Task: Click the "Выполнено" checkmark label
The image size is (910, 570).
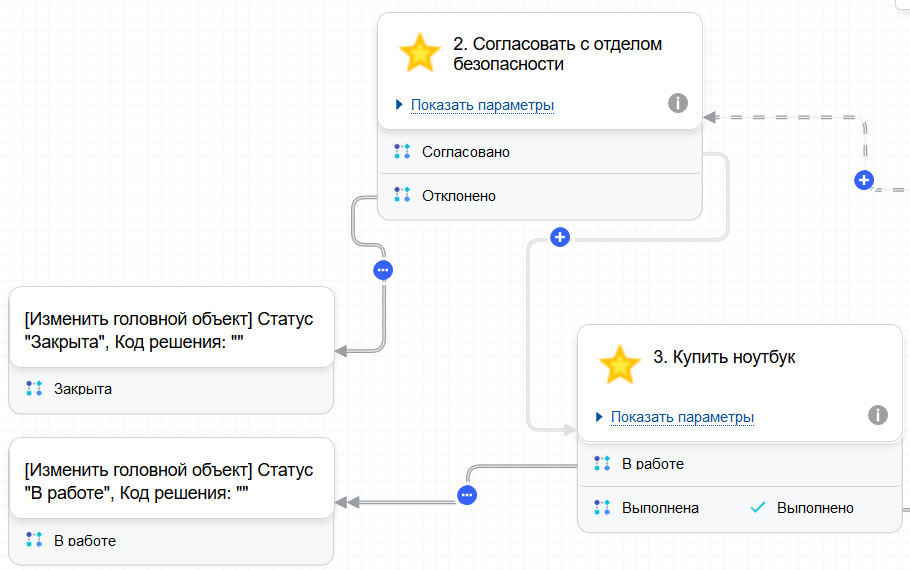Action: (814, 508)
